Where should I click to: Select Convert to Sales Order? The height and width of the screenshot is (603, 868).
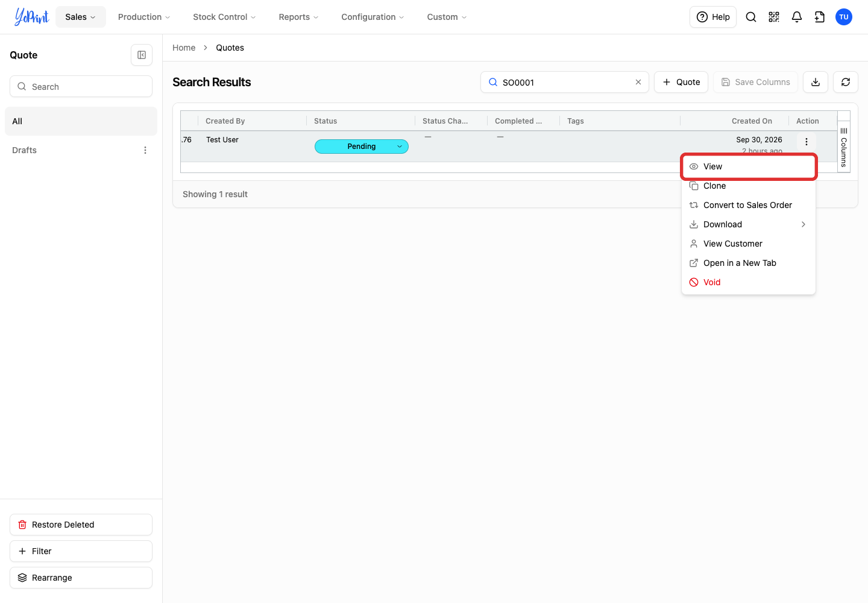tap(749, 205)
